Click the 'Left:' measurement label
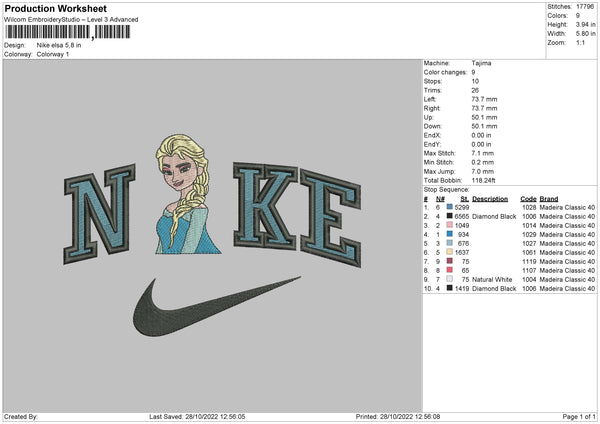 point(429,99)
